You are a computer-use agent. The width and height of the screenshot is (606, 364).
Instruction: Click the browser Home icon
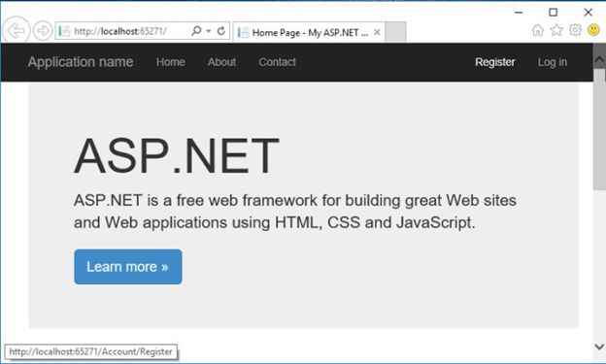pos(537,30)
